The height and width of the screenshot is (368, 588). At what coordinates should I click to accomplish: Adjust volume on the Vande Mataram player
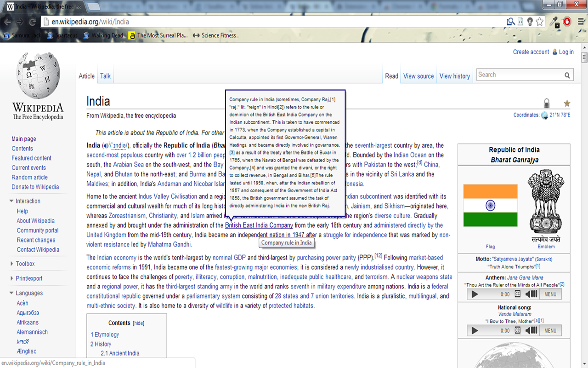click(x=531, y=330)
